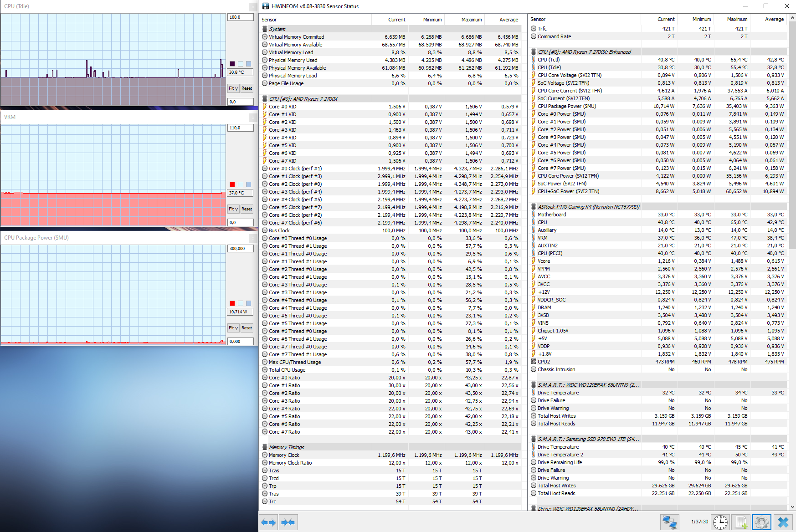
Task: Open remote network monitoring computers icon
Action: (669, 522)
